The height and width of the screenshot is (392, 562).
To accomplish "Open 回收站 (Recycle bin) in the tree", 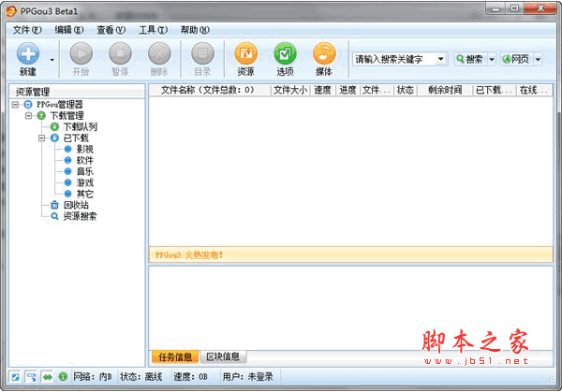I will coord(76,205).
